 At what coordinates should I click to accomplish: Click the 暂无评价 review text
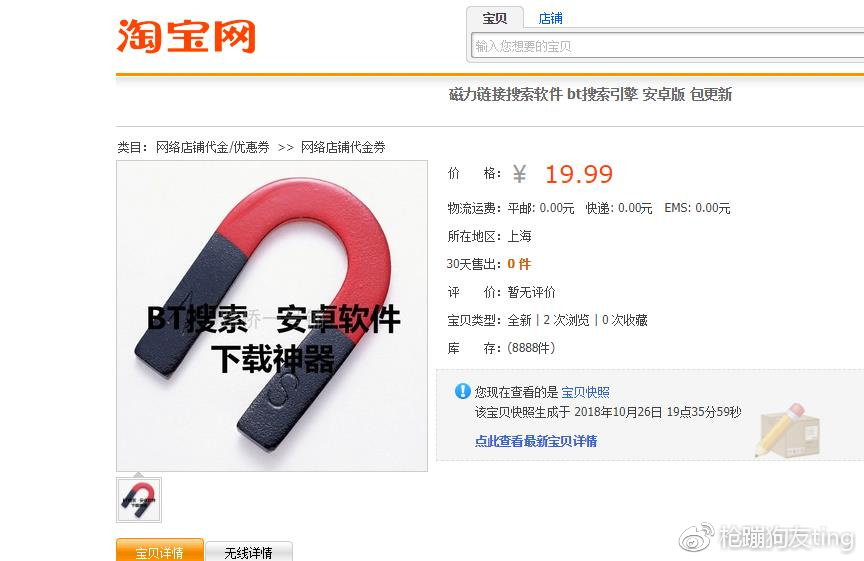[531, 292]
